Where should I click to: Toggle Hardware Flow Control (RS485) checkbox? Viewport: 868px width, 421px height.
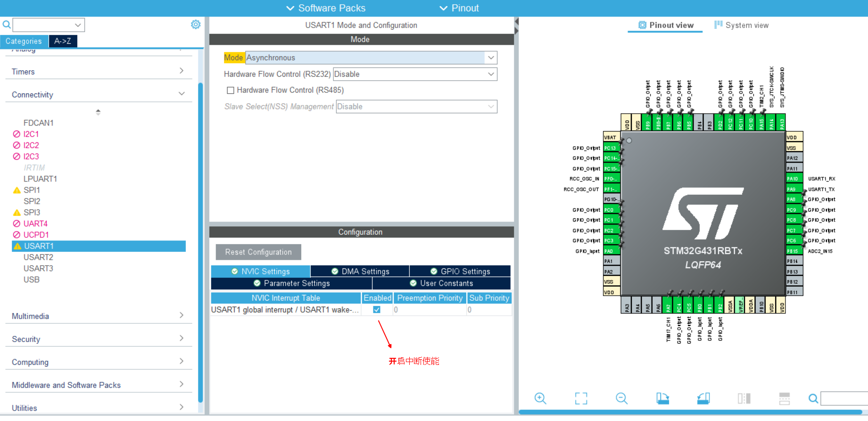pos(231,90)
